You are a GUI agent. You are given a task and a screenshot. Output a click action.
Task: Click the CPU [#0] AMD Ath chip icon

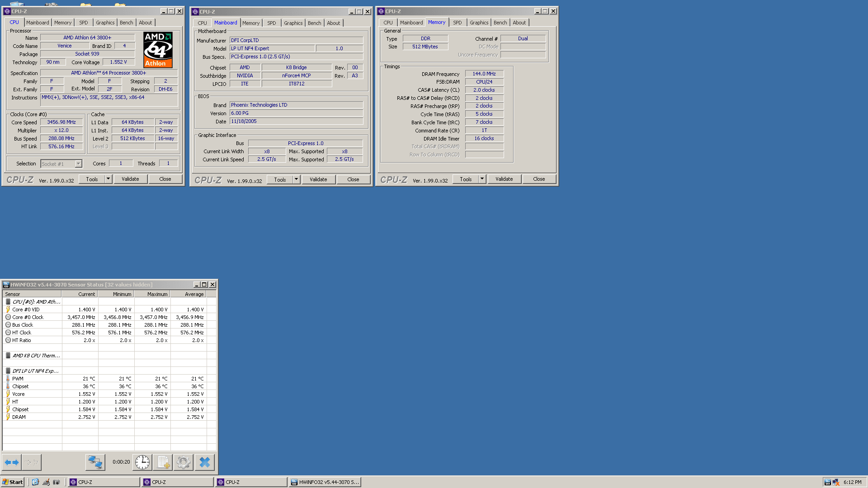8,302
